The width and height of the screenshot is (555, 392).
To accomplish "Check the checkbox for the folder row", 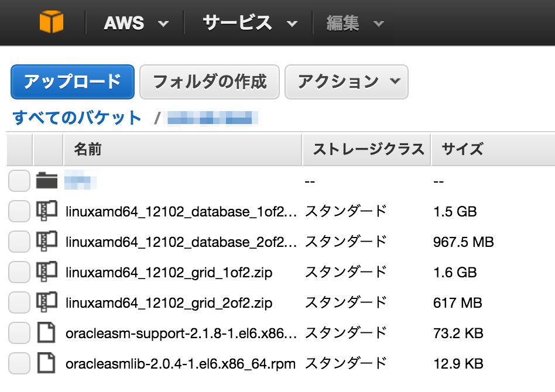I will tap(18, 181).
